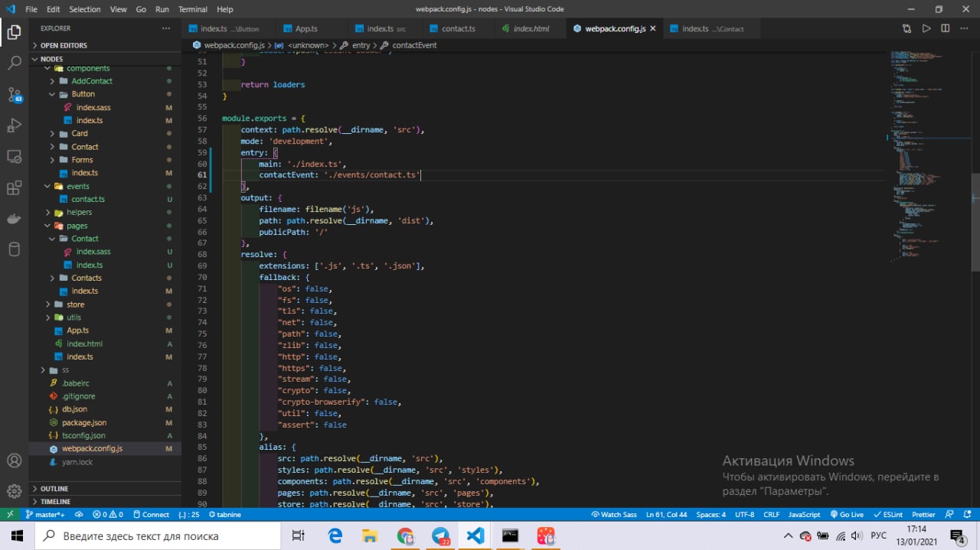Viewport: 980px width, 550px height.
Task: Expand the AddContact folder
Action: pos(92,81)
